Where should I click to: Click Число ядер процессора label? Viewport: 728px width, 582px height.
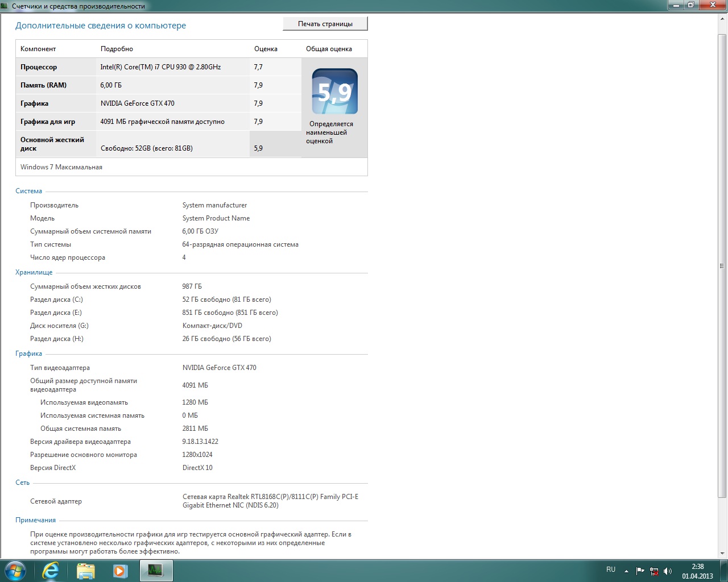click(68, 257)
